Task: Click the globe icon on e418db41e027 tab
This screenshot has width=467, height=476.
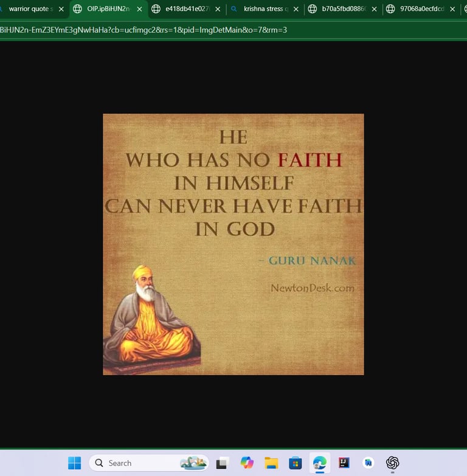Action: [x=156, y=9]
